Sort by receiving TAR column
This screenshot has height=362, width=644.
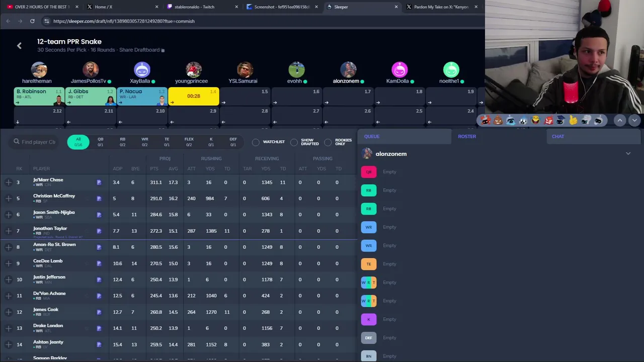247,169
